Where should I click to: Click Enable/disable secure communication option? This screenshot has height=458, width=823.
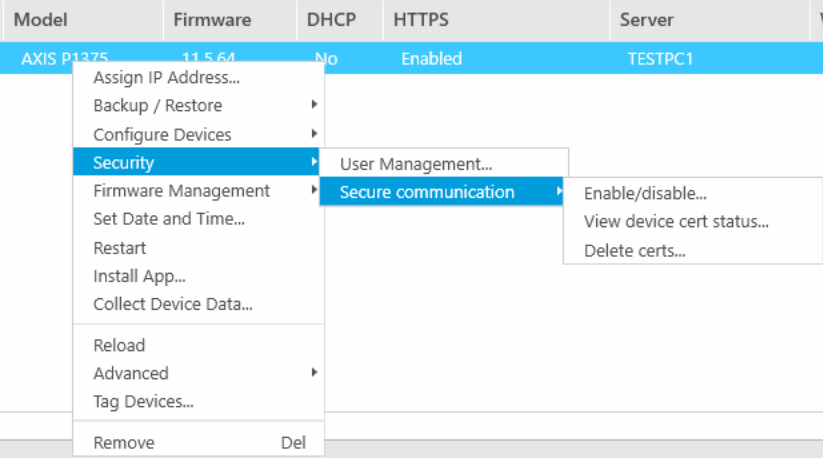pos(645,194)
